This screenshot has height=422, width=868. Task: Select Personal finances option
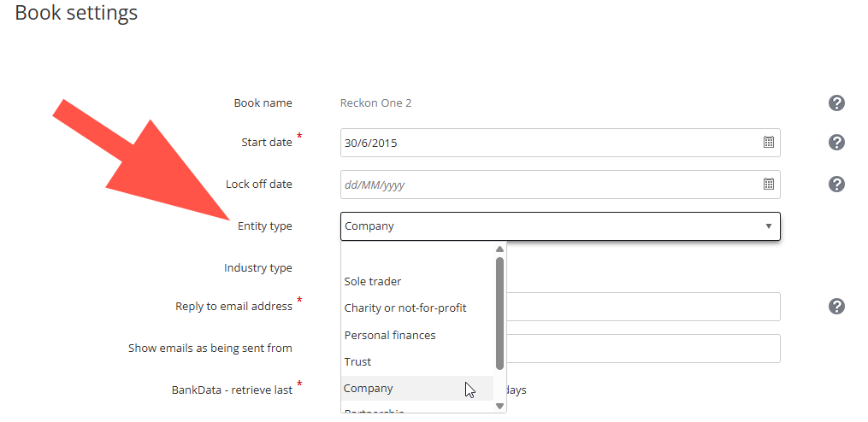(x=390, y=335)
